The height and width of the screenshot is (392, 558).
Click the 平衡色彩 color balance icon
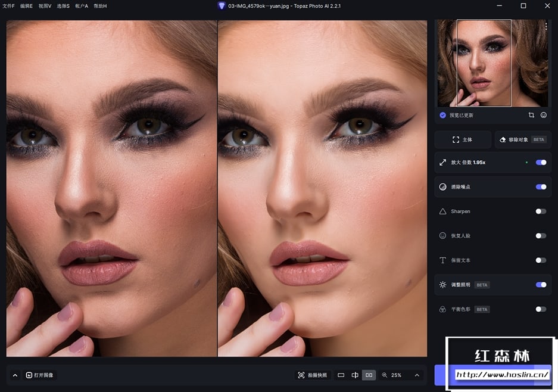point(442,309)
